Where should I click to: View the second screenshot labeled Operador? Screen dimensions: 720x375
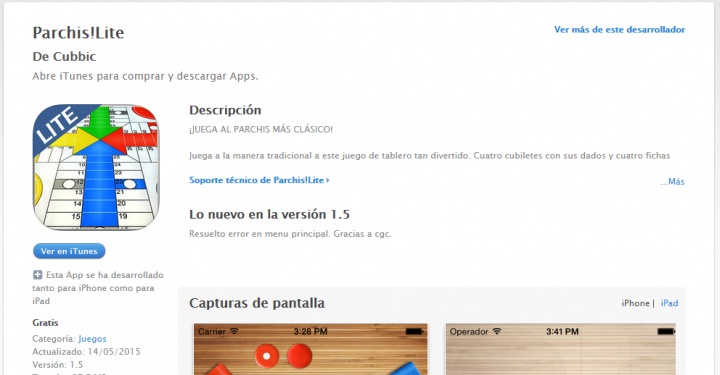(x=561, y=349)
